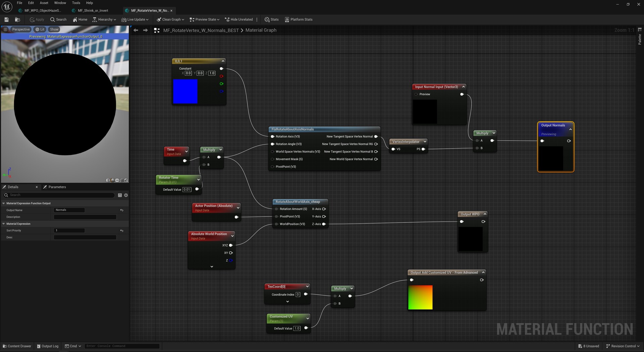Collapse the Output Normals node

point(570,129)
